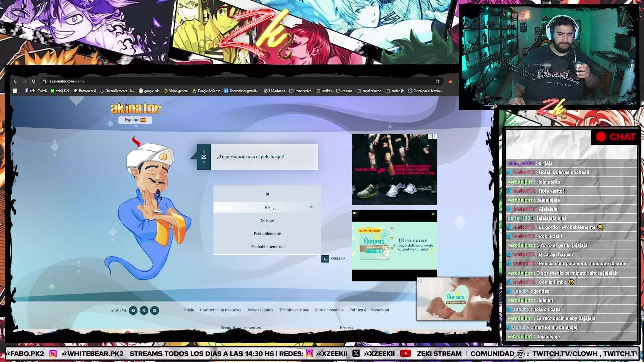Answer Sí to the question
Image resolution: width=644 pixels, height=362 pixels.
click(267, 194)
